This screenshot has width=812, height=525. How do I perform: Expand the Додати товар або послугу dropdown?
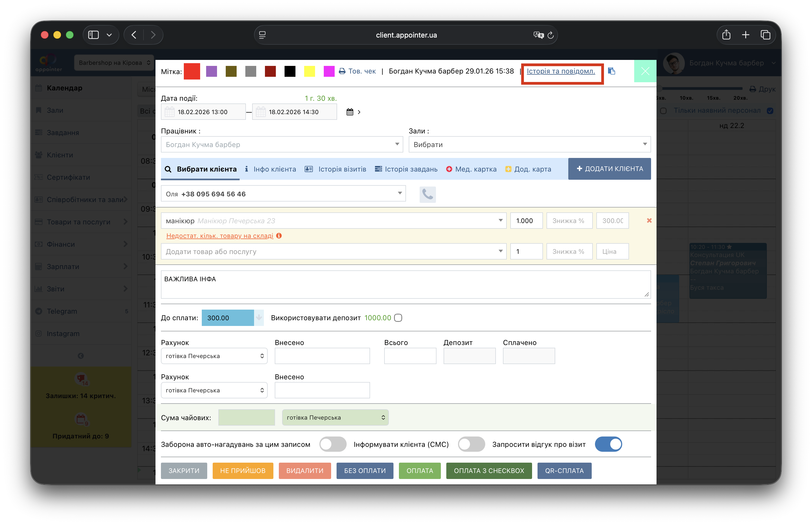coord(333,252)
